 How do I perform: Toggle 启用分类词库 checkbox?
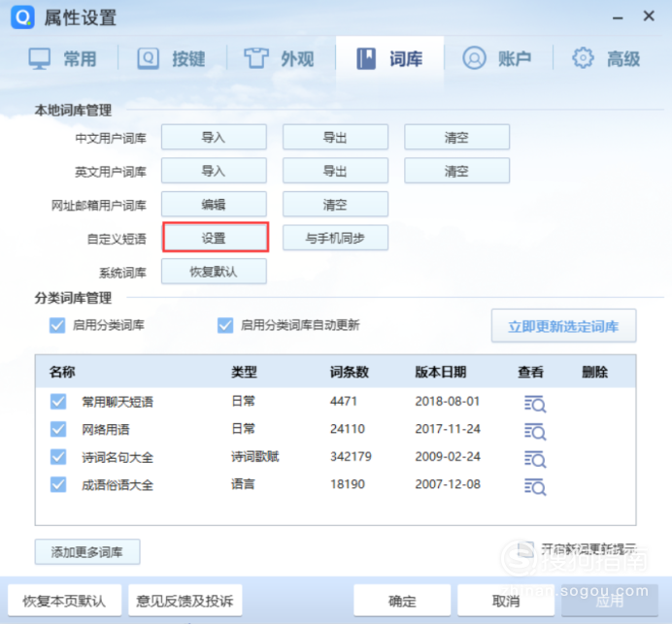click(57, 325)
